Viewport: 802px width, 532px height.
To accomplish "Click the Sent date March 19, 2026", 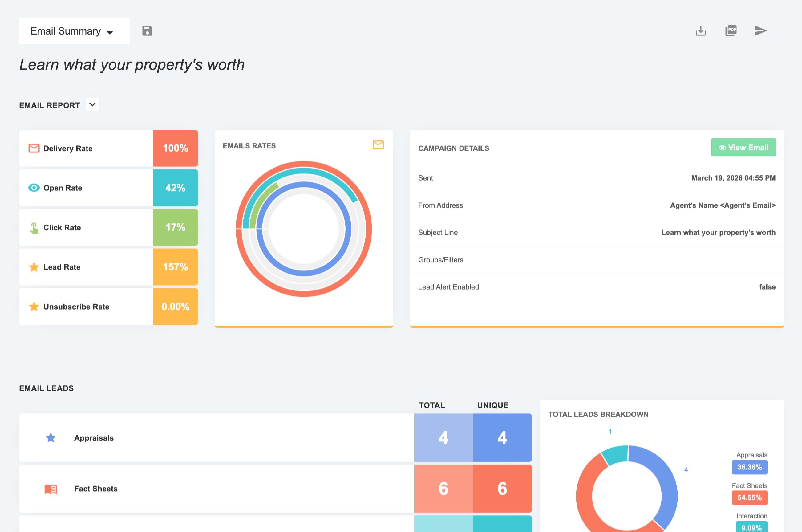I will [733, 178].
